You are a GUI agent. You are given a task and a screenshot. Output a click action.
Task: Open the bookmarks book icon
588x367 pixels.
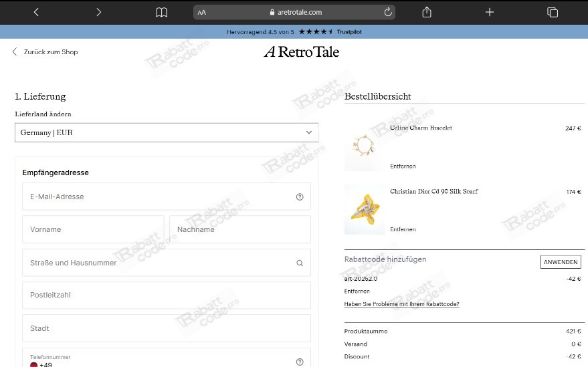click(x=161, y=12)
